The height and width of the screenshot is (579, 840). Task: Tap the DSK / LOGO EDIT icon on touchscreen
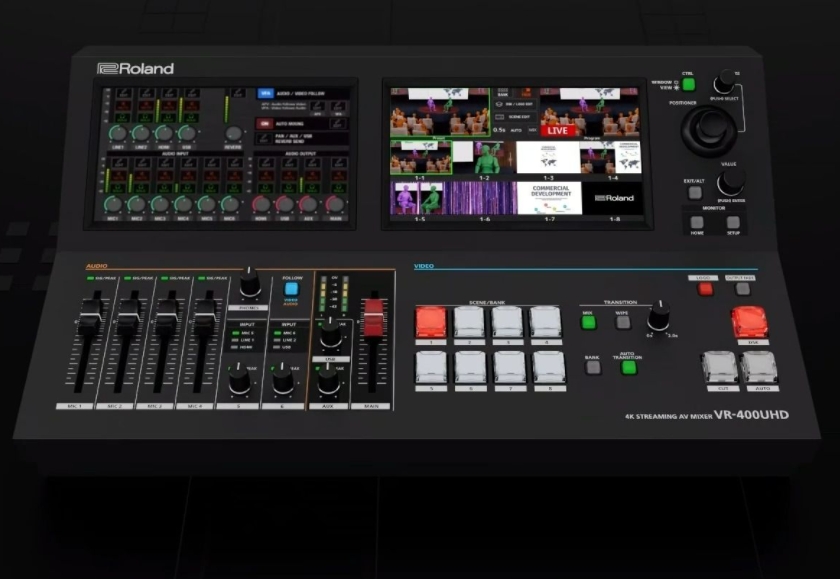(515, 104)
